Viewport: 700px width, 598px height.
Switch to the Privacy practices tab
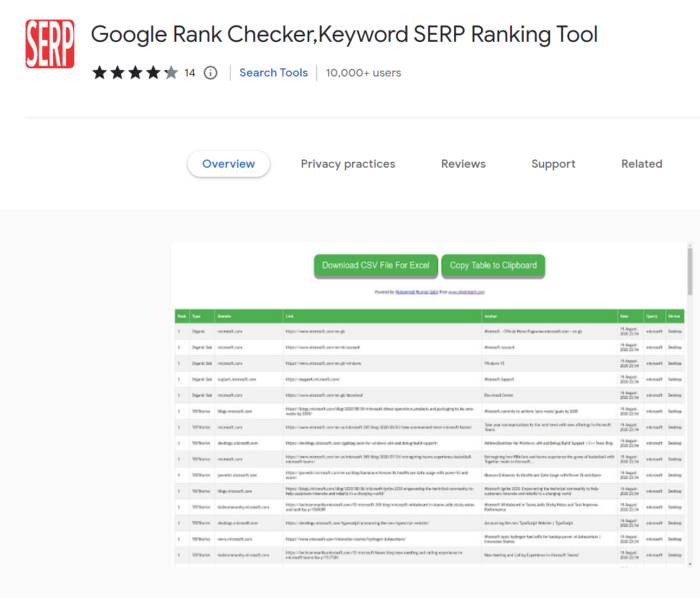[x=348, y=164]
